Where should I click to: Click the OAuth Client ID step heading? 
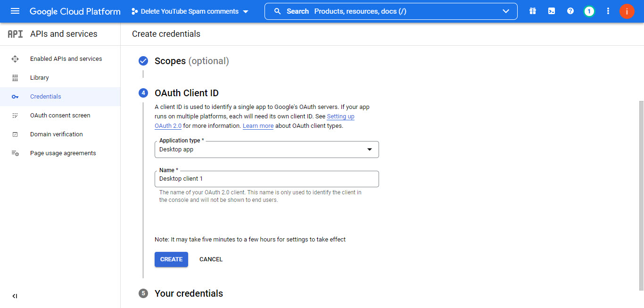coord(187,93)
